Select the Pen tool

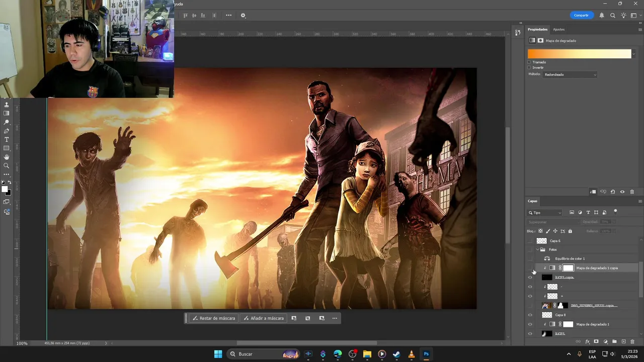click(7, 131)
